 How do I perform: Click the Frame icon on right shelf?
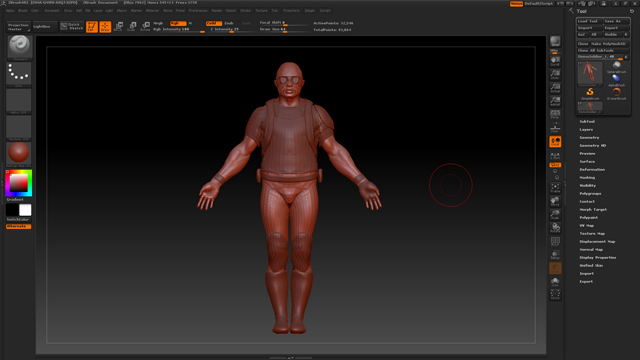pyautogui.click(x=555, y=188)
